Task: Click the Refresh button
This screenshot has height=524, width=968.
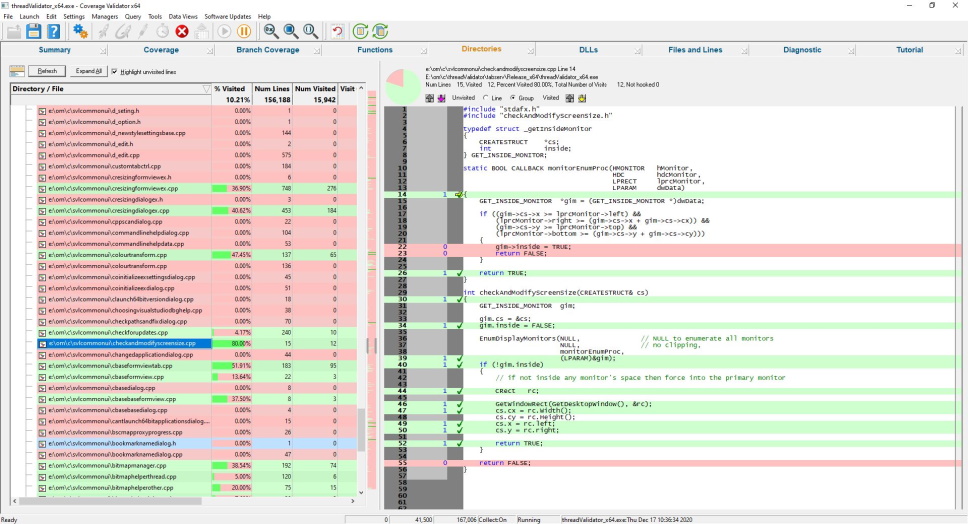Action: 47,72
